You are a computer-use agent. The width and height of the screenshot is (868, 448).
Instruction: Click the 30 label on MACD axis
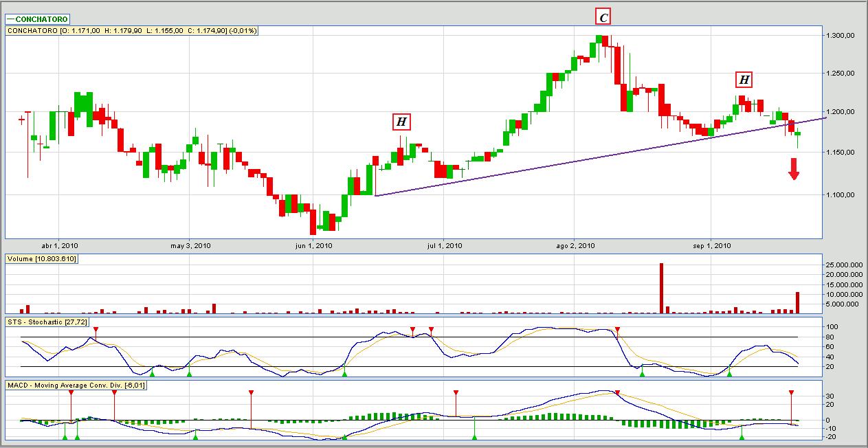point(831,396)
